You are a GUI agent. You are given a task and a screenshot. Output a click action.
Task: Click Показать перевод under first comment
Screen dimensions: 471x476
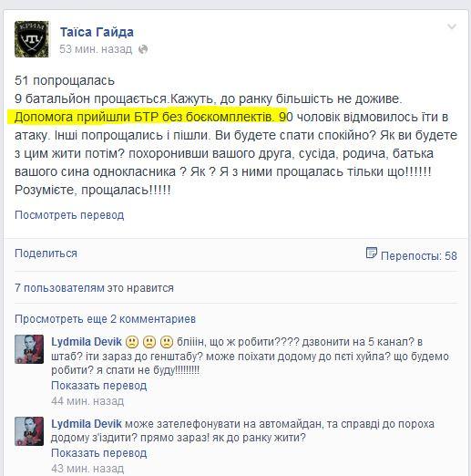(99, 386)
